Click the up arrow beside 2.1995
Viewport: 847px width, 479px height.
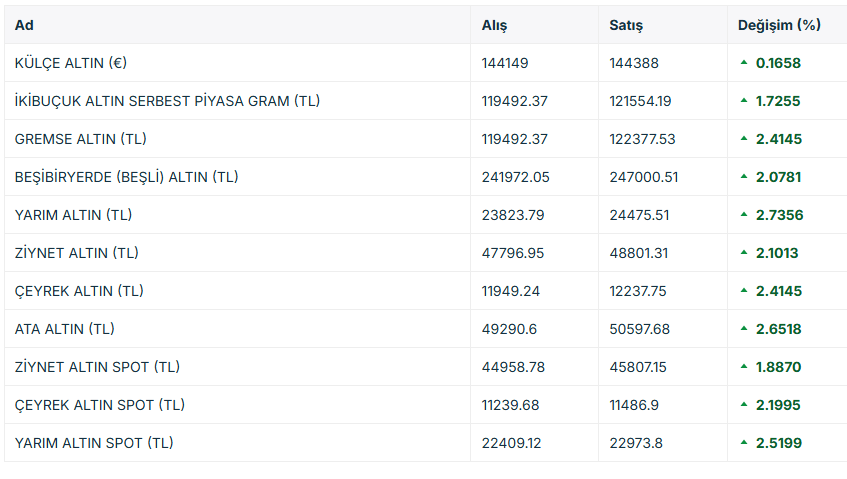tap(744, 404)
